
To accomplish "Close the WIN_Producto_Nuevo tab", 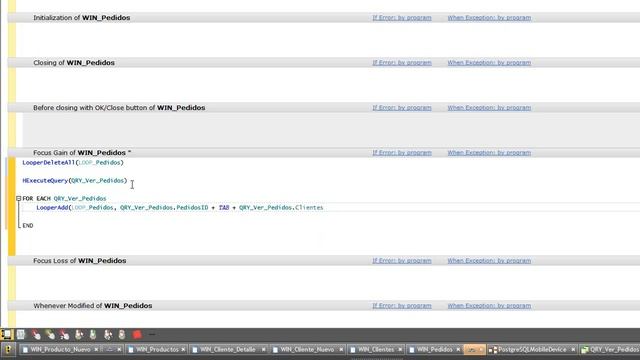I will click(x=96, y=349).
